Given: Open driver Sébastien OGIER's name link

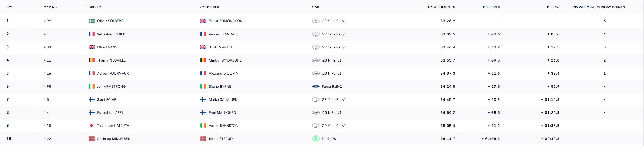Looking at the screenshot, I should click(111, 34).
